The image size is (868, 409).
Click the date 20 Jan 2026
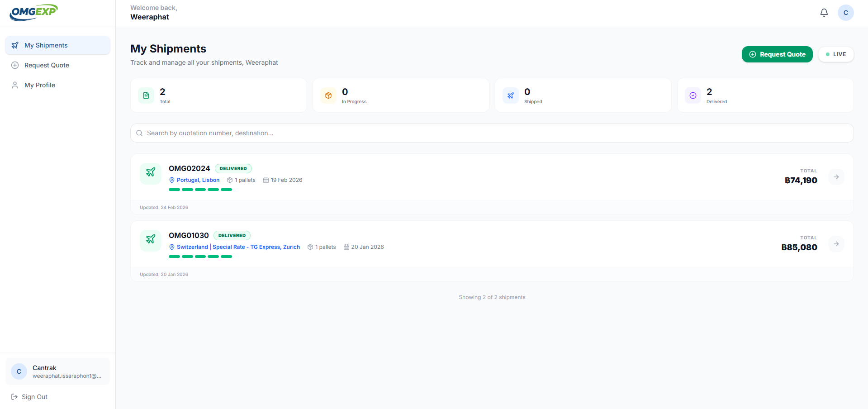(367, 247)
